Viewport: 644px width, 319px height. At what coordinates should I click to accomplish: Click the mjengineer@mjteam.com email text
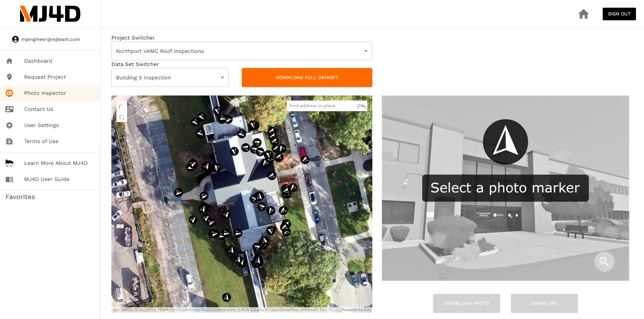tap(51, 39)
